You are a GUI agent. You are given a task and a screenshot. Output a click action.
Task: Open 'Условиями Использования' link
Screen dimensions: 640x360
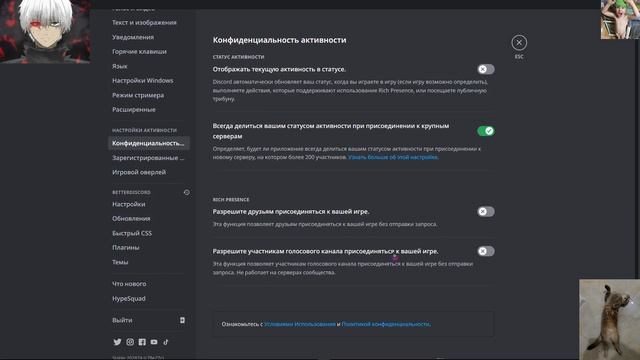pos(300,324)
